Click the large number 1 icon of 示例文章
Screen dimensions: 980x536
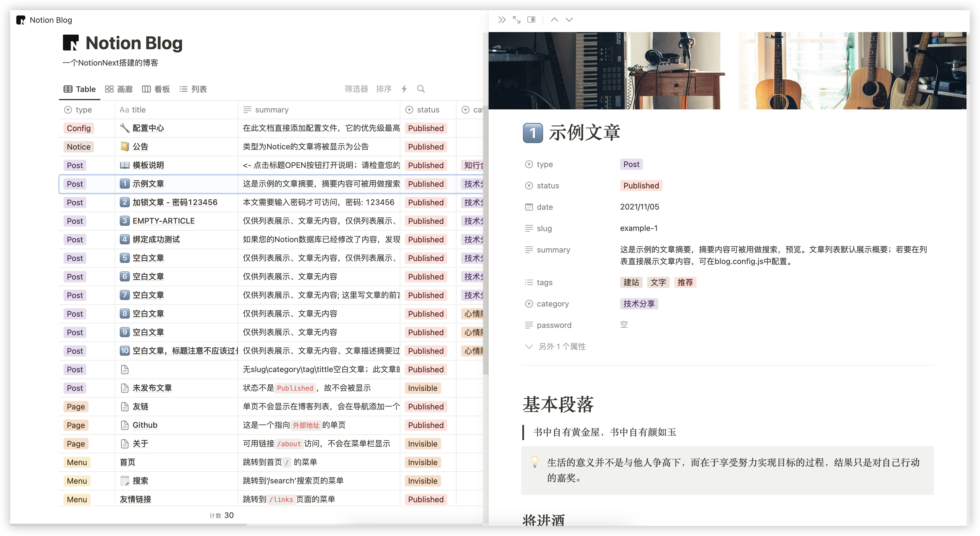pyautogui.click(x=533, y=133)
